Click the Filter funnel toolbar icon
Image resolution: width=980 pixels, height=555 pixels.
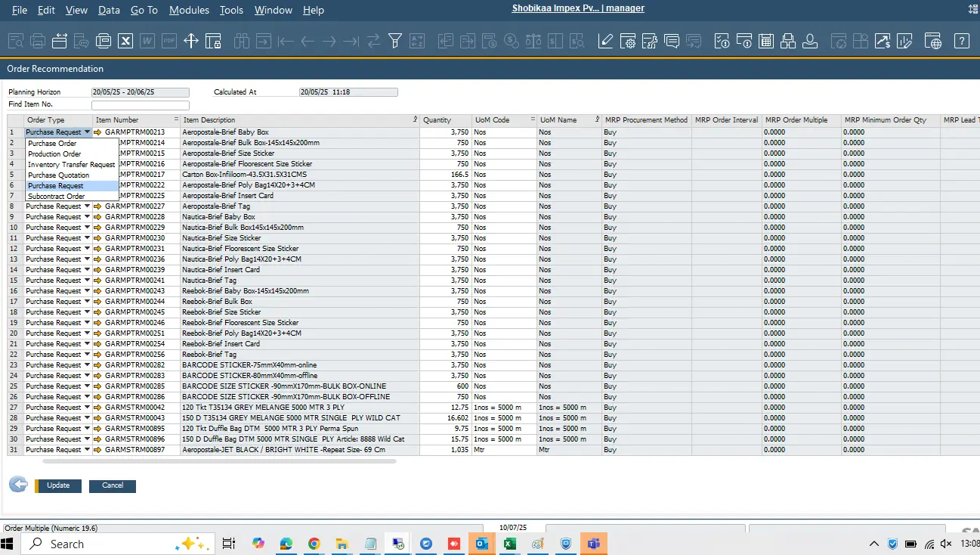click(394, 41)
